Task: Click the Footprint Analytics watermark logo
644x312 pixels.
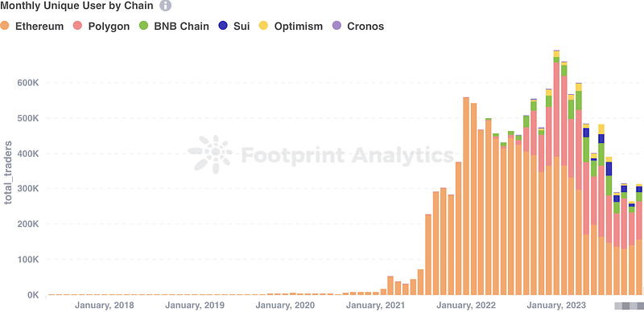Action: click(x=210, y=154)
